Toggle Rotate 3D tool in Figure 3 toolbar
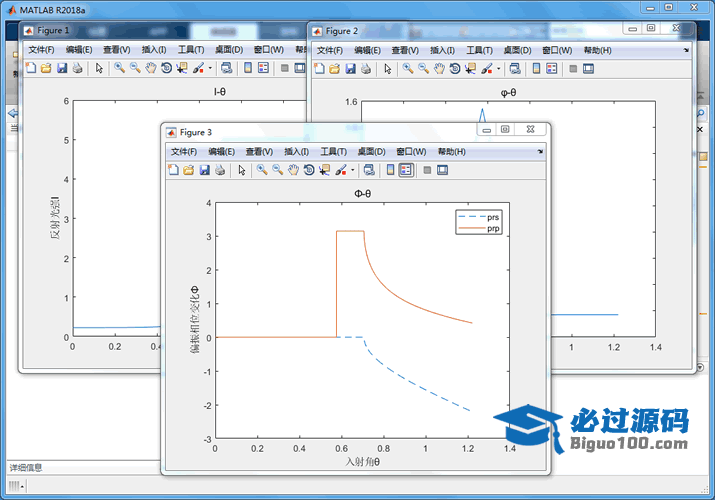715x500 pixels. pyautogui.click(x=309, y=170)
